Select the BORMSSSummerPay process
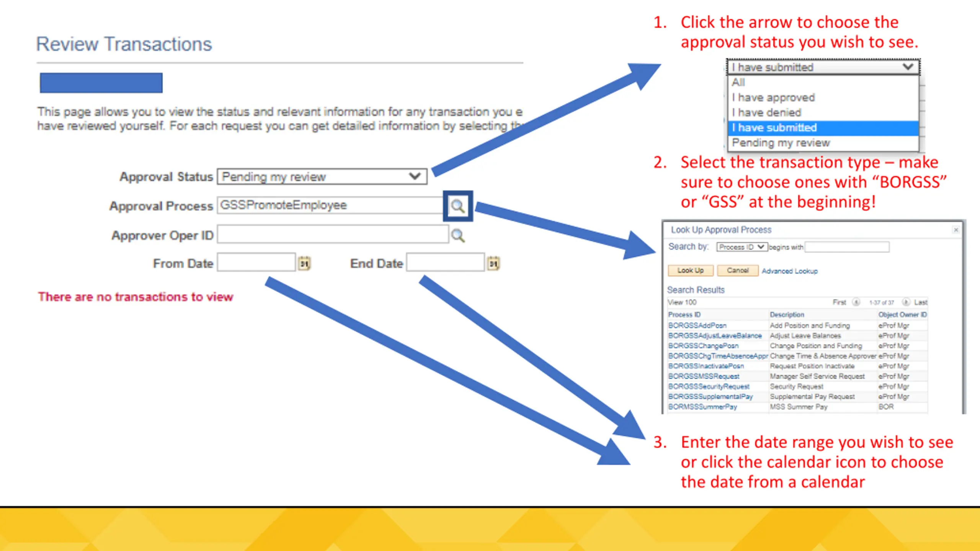Image resolution: width=980 pixels, height=551 pixels. coord(702,407)
